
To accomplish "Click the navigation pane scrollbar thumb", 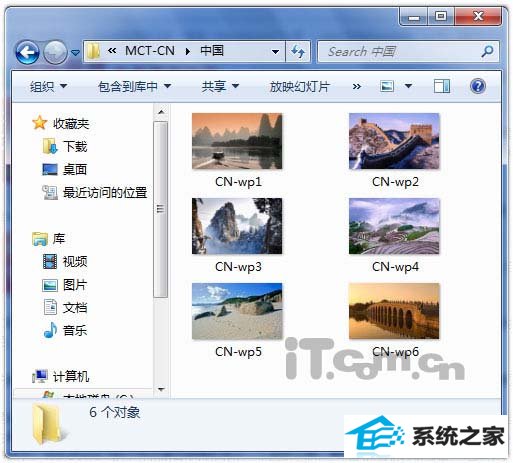I will point(161,209).
